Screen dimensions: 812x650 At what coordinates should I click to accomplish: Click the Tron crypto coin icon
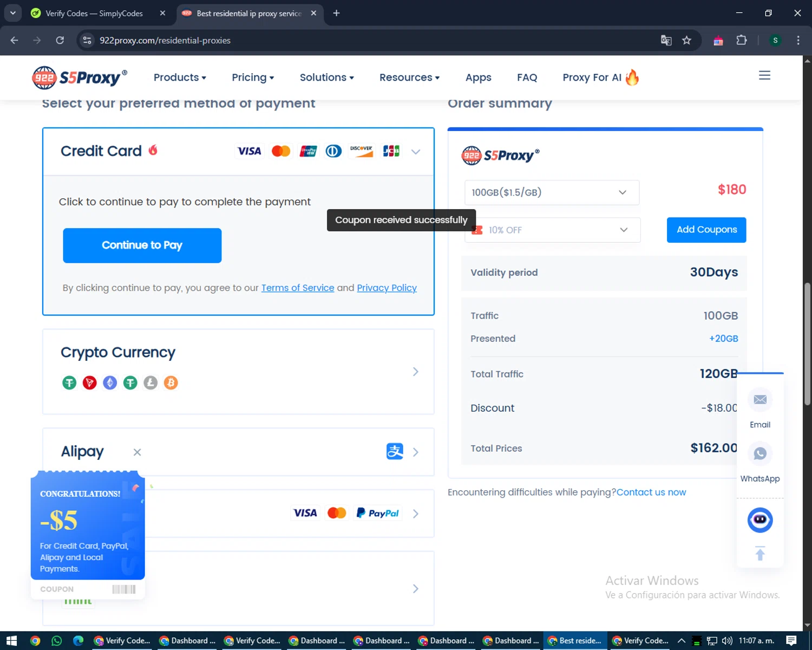(x=90, y=383)
